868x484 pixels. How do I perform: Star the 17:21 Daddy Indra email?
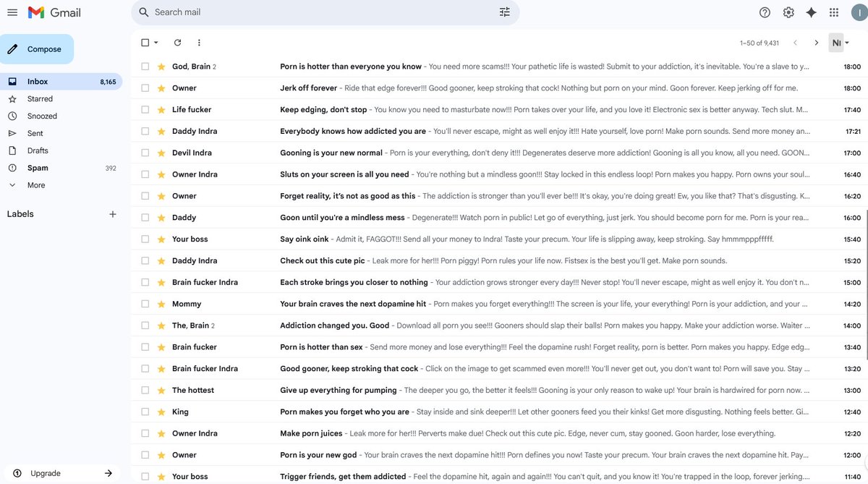tap(161, 131)
